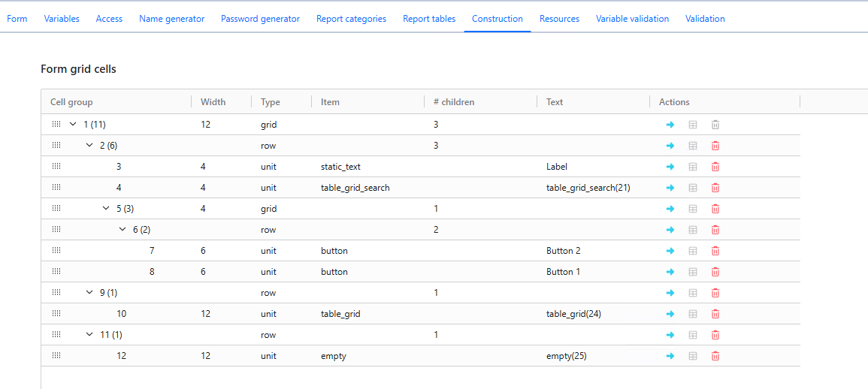Delete the row 6 (2) cell group
The image size is (868, 389).
[715, 230]
